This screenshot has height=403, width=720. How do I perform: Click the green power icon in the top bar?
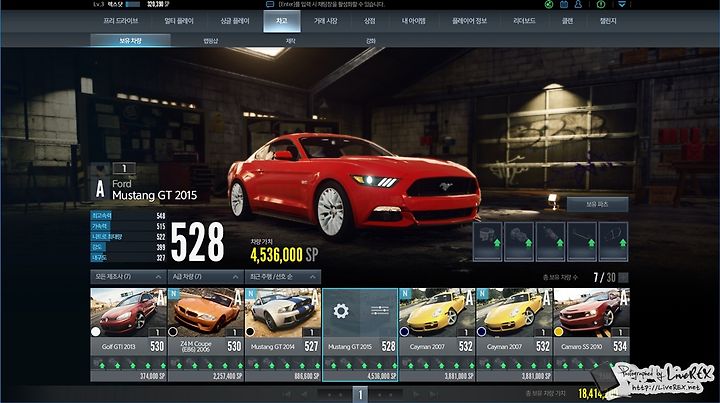click(601, 4)
